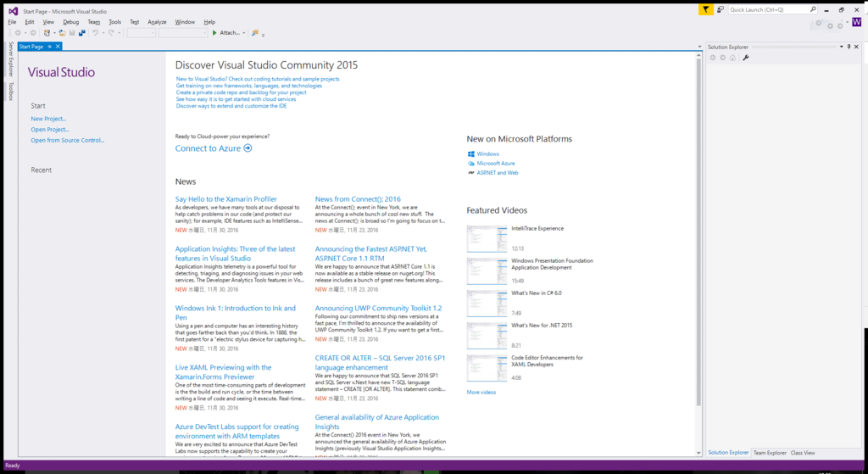Click the ASP.NET and Web icon
Screen dimensions: 868x474
[x=471, y=173]
